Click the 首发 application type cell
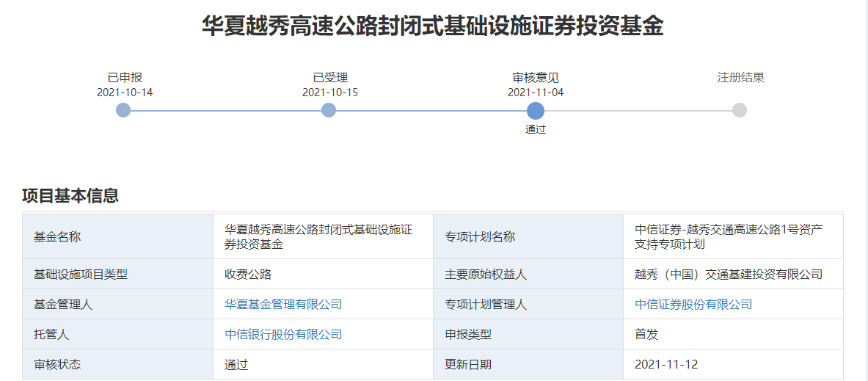The height and width of the screenshot is (381, 868). click(x=734, y=335)
